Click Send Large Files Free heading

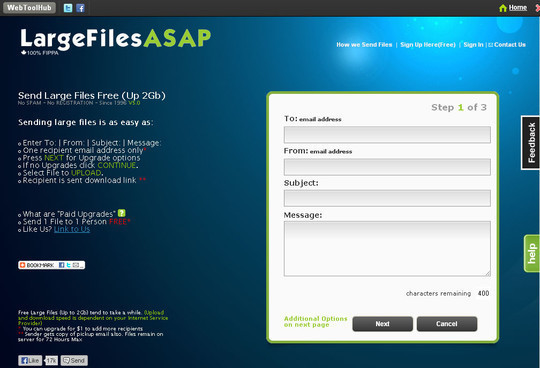pos(92,95)
